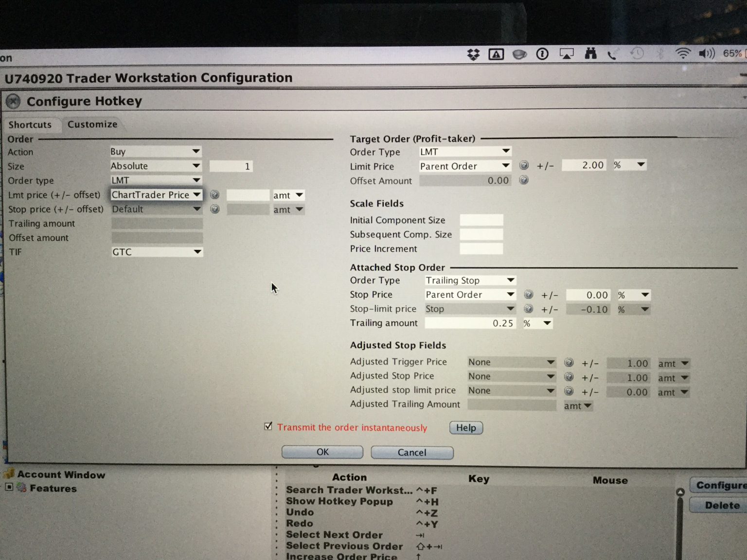Open the Size dropdown set to Absolute
The height and width of the screenshot is (560, 747).
click(x=156, y=166)
